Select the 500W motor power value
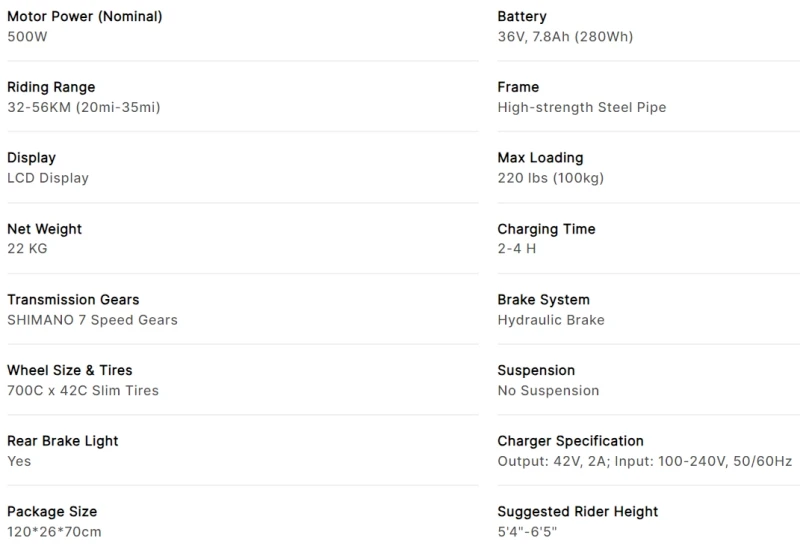 click(27, 37)
